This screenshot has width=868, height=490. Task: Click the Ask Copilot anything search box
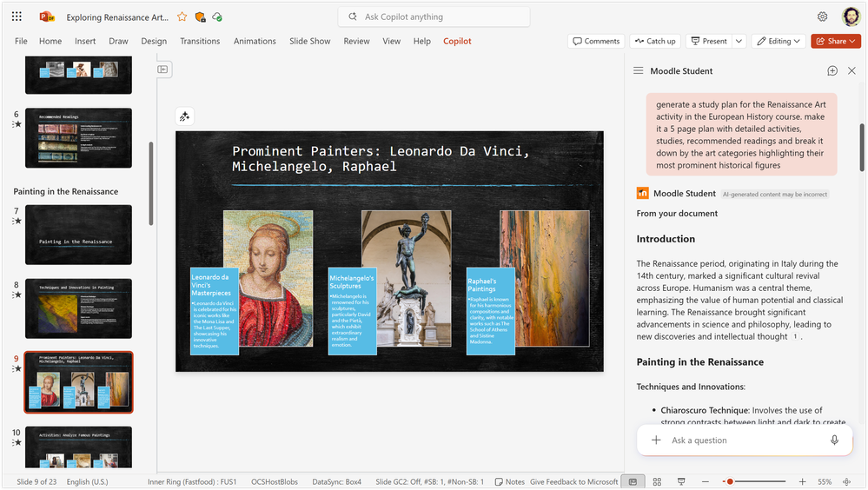click(x=434, y=17)
